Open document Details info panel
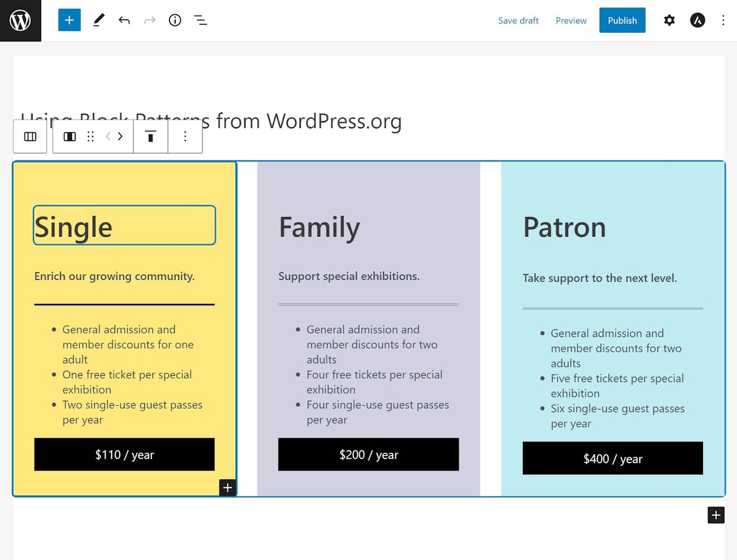Screen dimensions: 737x560 (x=175, y=20)
